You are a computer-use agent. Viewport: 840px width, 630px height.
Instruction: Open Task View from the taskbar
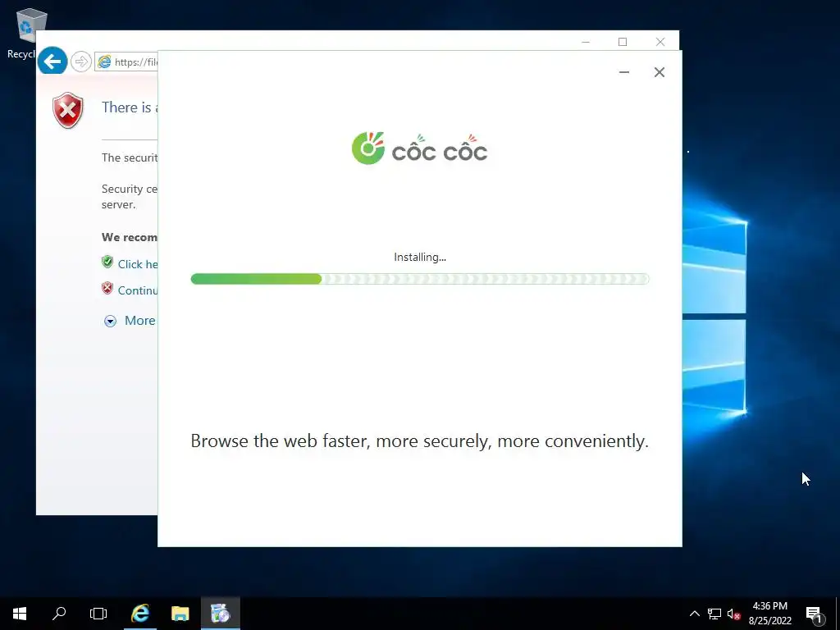coord(98,614)
